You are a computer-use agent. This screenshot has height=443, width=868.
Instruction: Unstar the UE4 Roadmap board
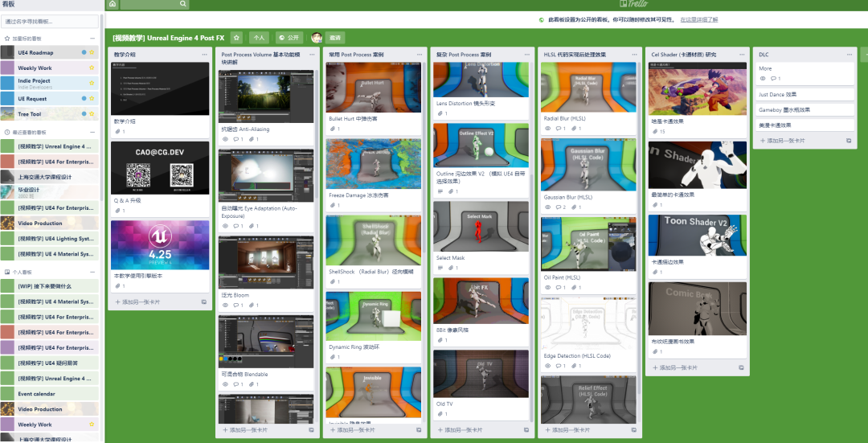point(92,52)
